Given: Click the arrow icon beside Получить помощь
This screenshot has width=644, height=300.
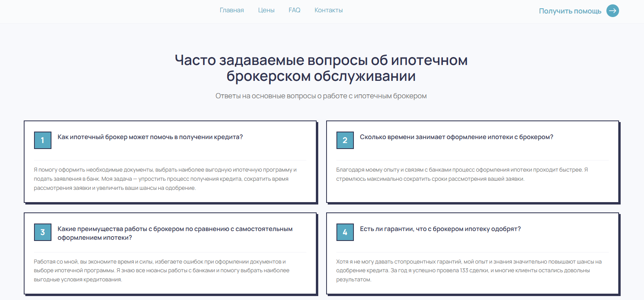Looking at the screenshot, I should point(612,11).
